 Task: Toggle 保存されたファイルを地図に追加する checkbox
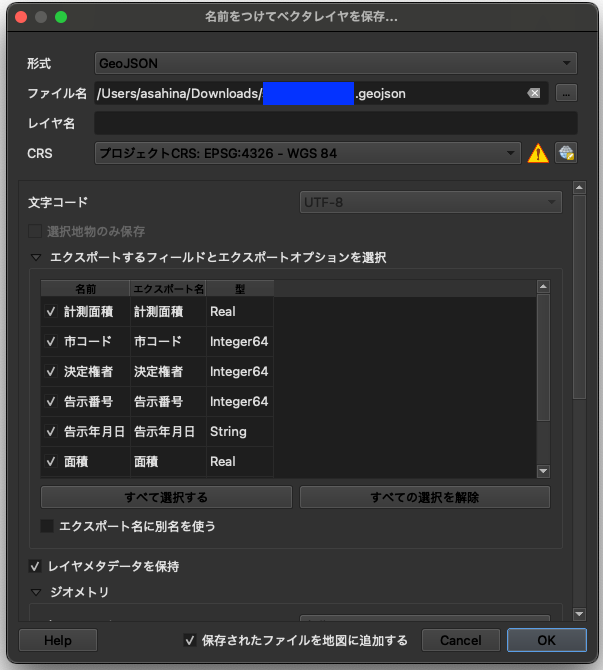coord(190,640)
